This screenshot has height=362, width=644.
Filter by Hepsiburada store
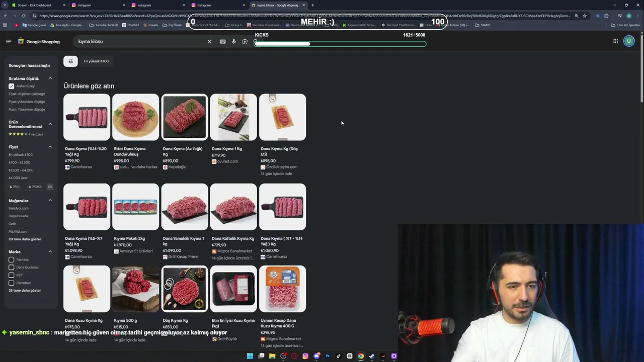(x=18, y=216)
